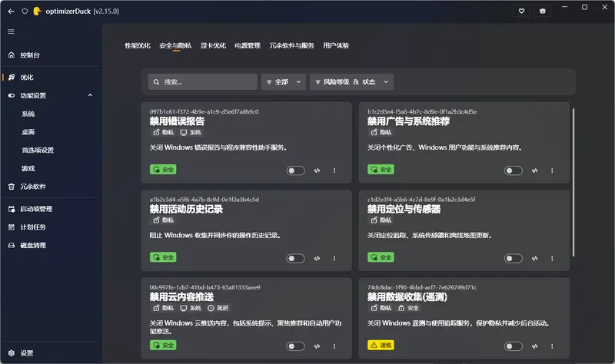Viewport: 615px width, 364px height.
Task: Switch to the 用户体验 tab
Action: pos(336,45)
